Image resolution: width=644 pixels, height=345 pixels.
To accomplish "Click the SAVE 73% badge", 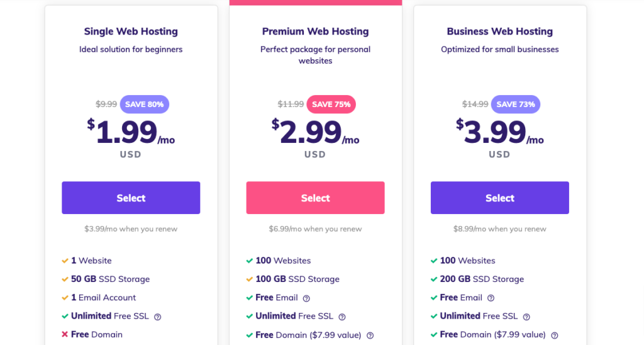I will [516, 105].
